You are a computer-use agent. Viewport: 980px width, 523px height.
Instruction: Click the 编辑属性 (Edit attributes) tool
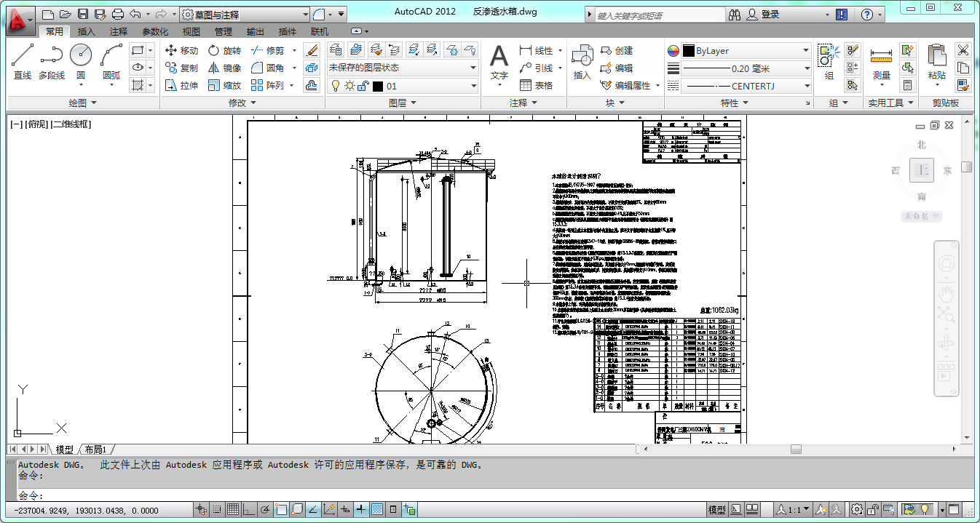[625, 85]
